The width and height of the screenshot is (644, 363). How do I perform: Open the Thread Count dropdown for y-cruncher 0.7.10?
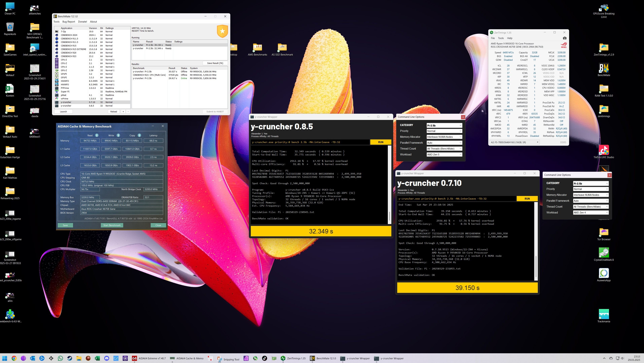(590, 207)
